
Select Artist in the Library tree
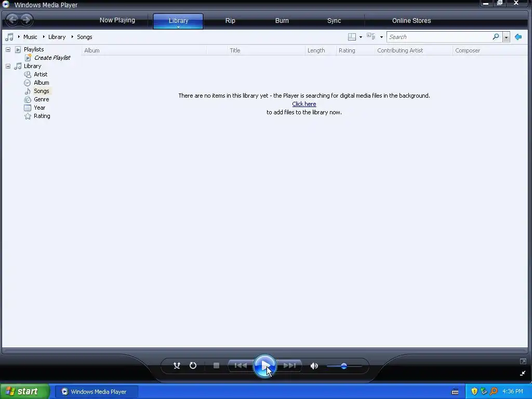coord(41,74)
